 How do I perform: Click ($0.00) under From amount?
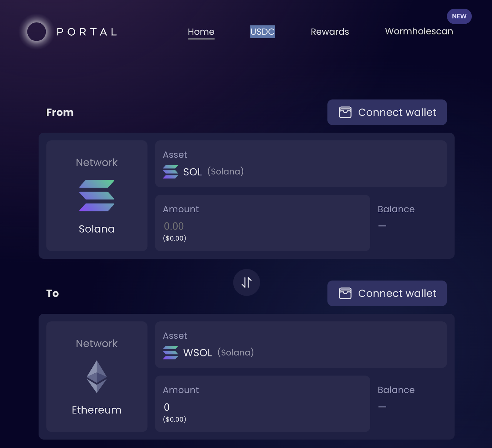174,238
